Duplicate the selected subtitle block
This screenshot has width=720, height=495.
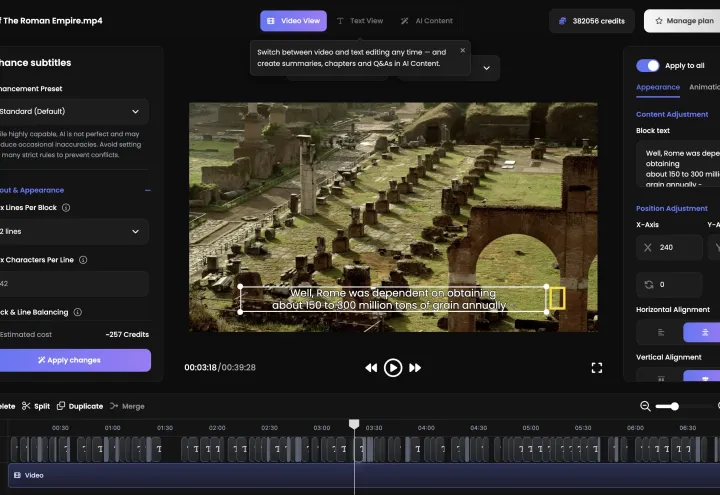coord(80,406)
